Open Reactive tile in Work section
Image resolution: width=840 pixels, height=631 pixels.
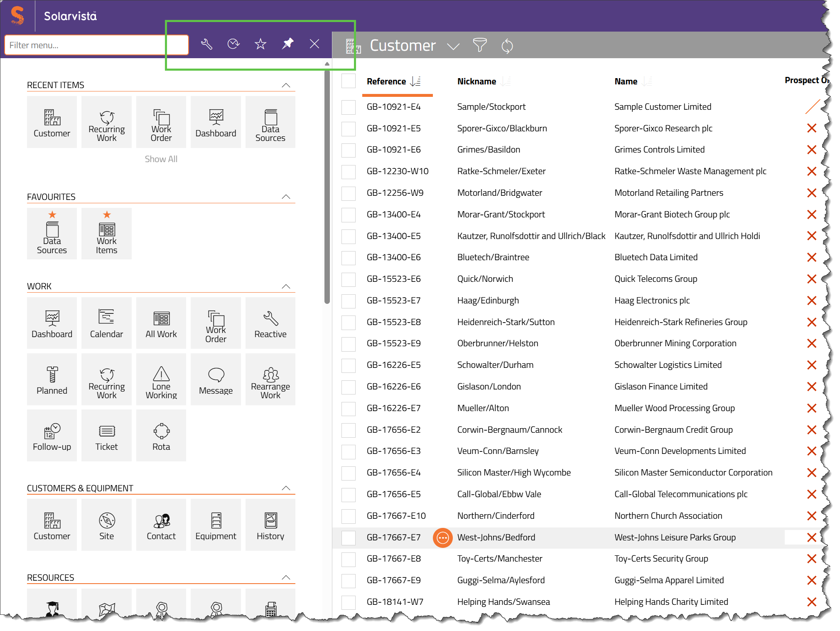click(x=270, y=323)
